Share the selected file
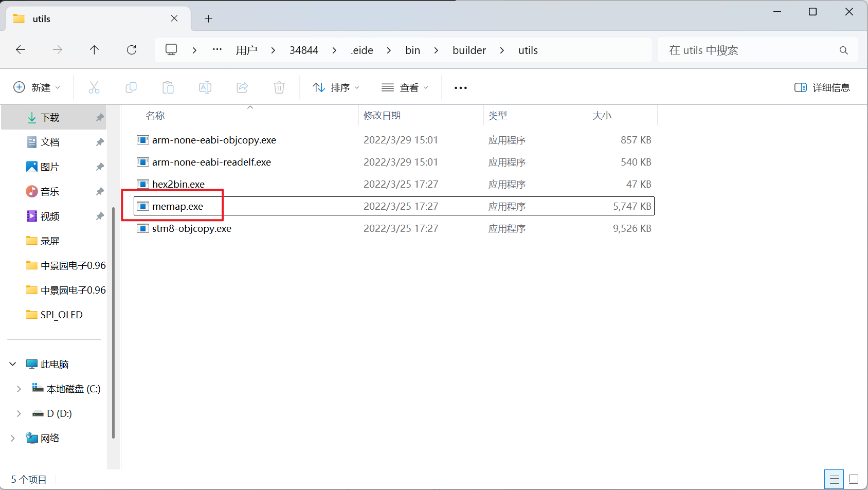868x490 pixels. click(x=242, y=88)
